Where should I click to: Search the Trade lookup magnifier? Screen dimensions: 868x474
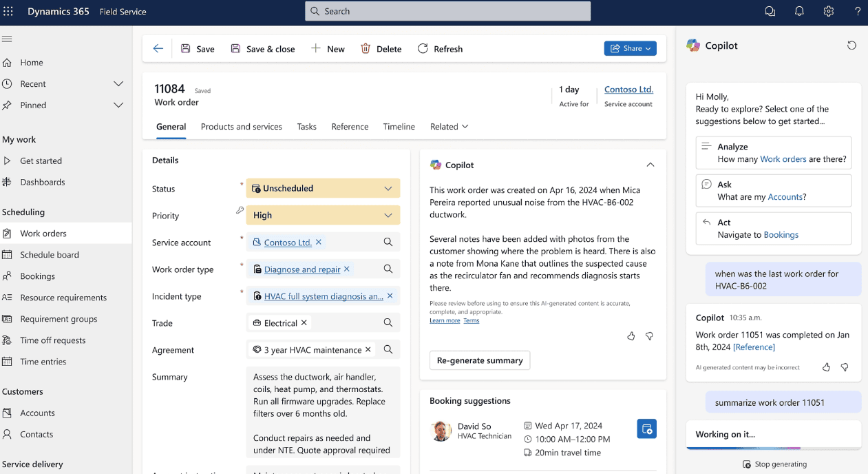(x=388, y=323)
